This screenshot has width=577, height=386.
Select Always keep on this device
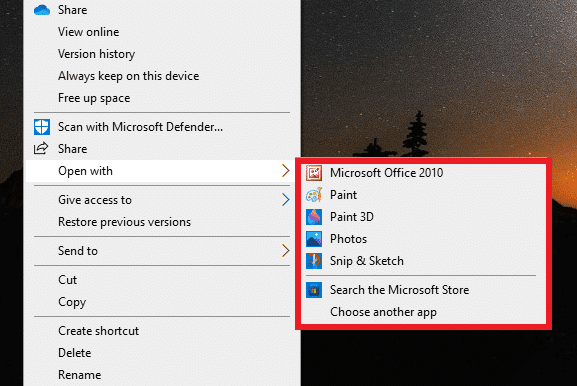coord(128,76)
